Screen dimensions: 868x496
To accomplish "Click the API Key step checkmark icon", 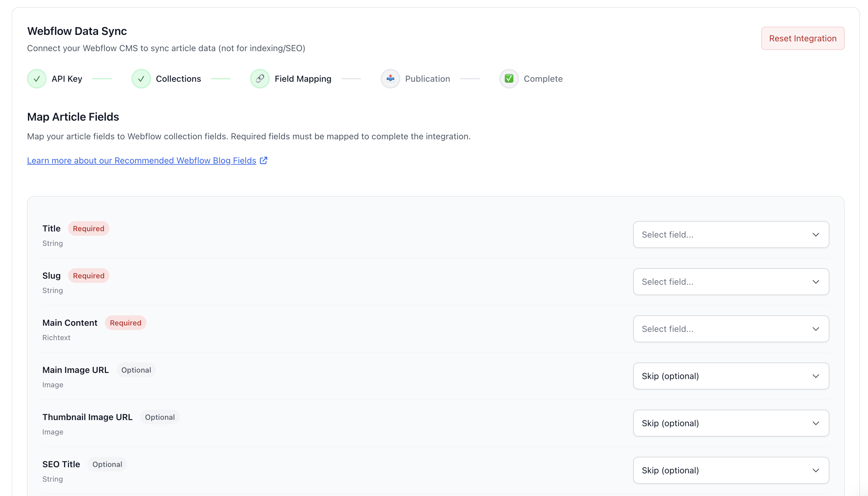I will point(37,78).
